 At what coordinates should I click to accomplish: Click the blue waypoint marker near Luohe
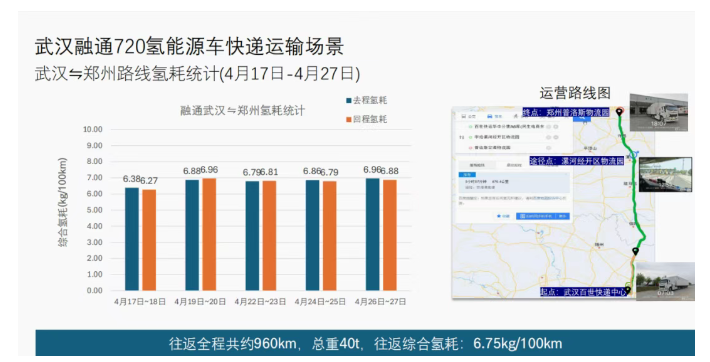point(633,154)
